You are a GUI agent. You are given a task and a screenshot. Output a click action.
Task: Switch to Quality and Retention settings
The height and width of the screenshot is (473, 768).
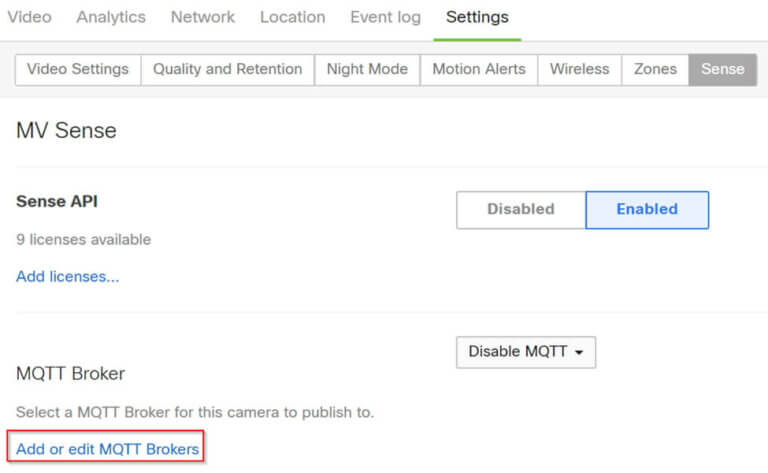pyautogui.click(x=228, y=70)
